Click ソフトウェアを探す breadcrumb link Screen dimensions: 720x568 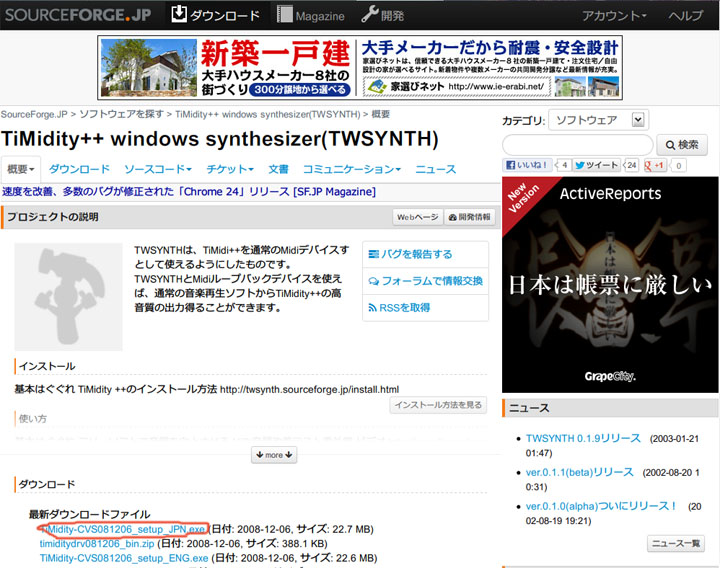(122, 114)
